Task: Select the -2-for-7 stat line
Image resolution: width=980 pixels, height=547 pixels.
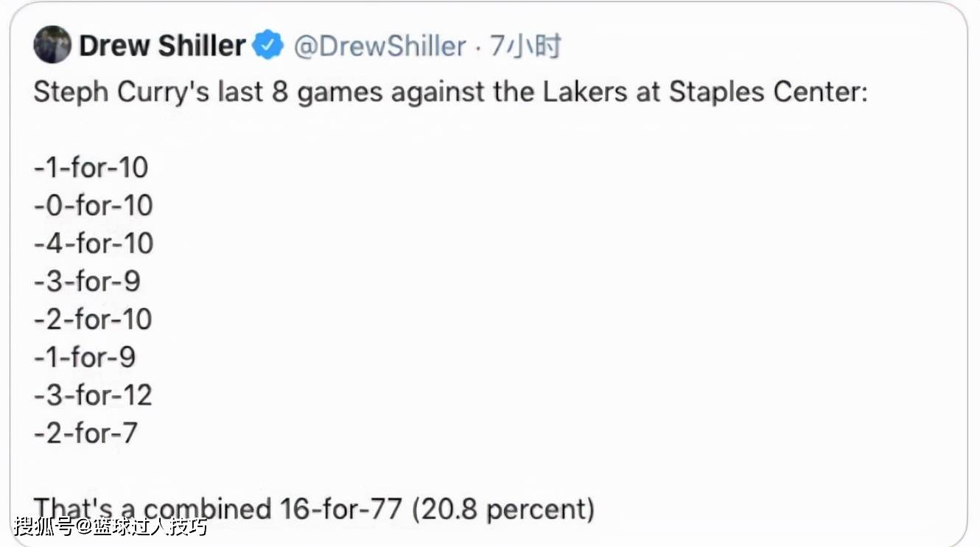Action: click(85, 433)
